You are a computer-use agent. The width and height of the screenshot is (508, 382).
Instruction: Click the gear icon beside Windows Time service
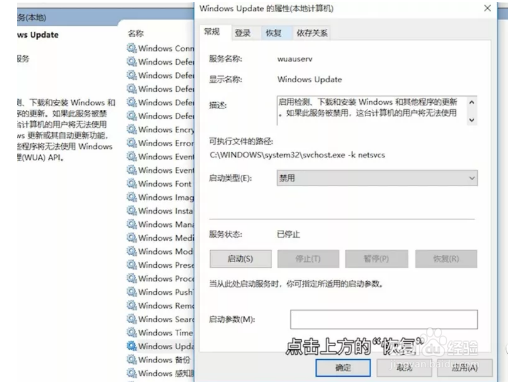point(132,332)
